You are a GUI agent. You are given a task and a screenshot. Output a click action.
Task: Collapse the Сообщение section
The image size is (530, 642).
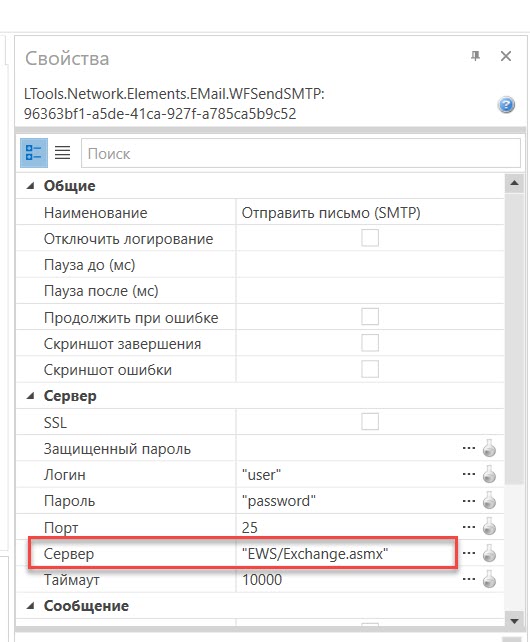30,606
